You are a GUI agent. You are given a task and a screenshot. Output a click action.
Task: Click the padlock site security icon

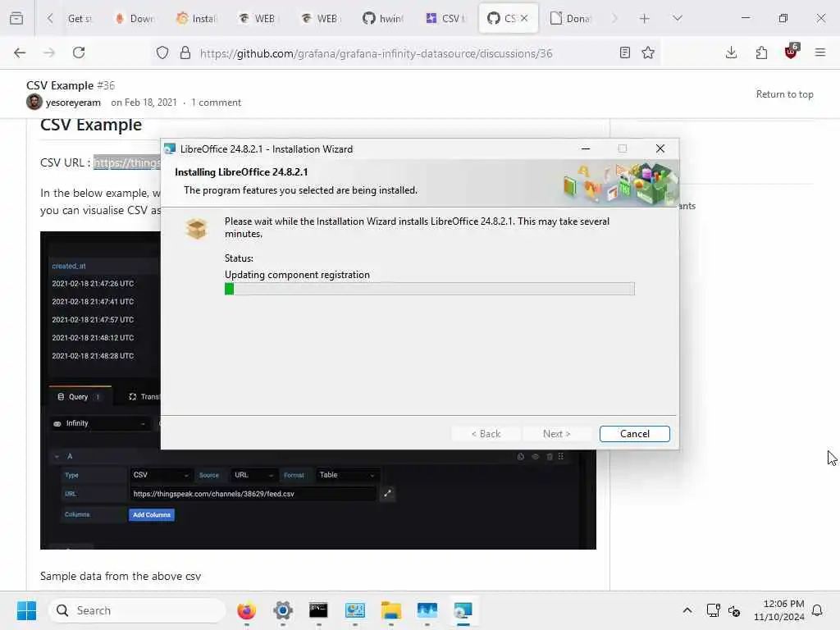pos(185,52)
